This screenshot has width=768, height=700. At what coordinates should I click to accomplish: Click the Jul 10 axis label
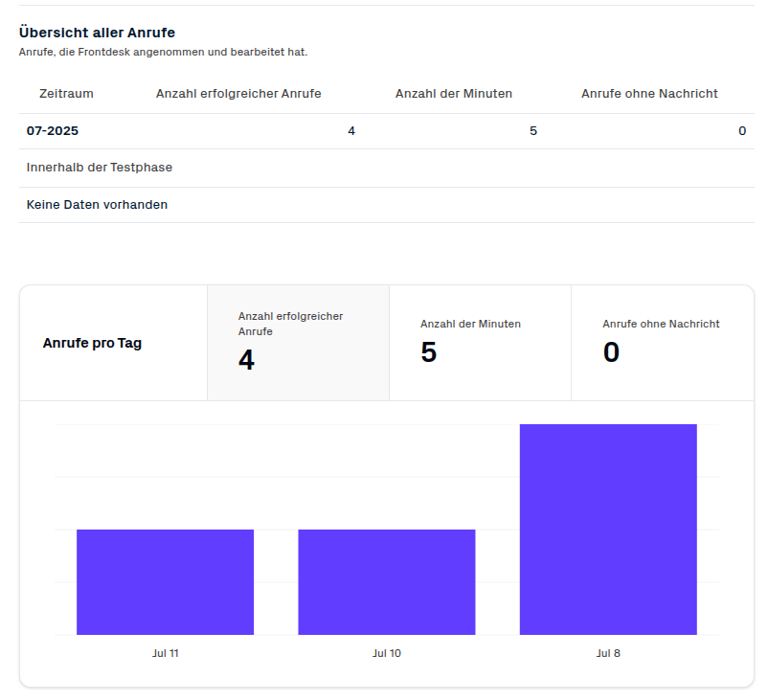pos(387,653)
